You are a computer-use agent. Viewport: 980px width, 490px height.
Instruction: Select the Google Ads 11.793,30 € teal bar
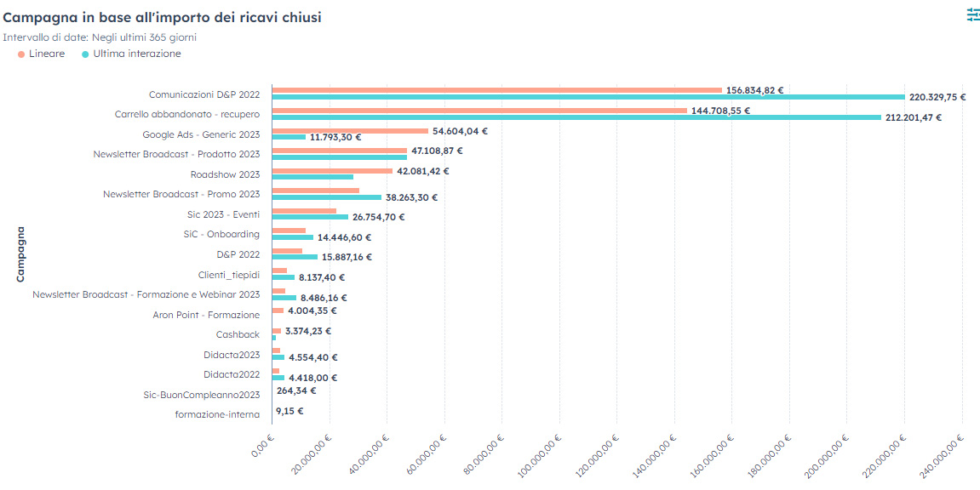click(x=289, y=137)
